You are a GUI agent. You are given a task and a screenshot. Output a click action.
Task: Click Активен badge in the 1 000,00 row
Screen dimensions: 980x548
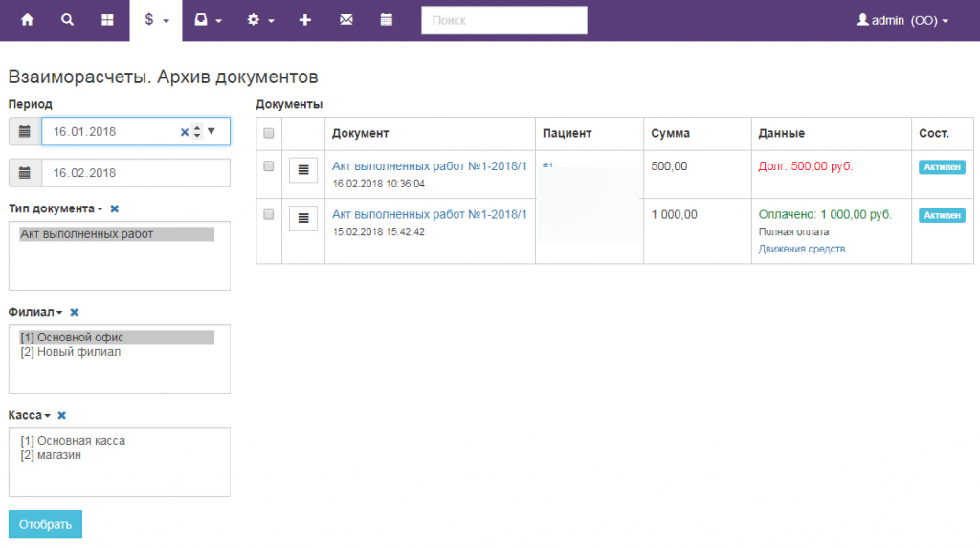point(942,215)
